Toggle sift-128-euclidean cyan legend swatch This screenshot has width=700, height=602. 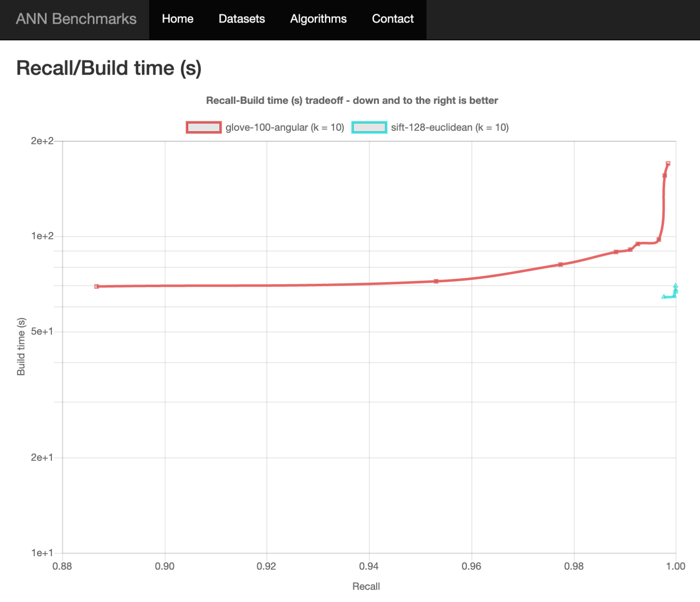369,127
